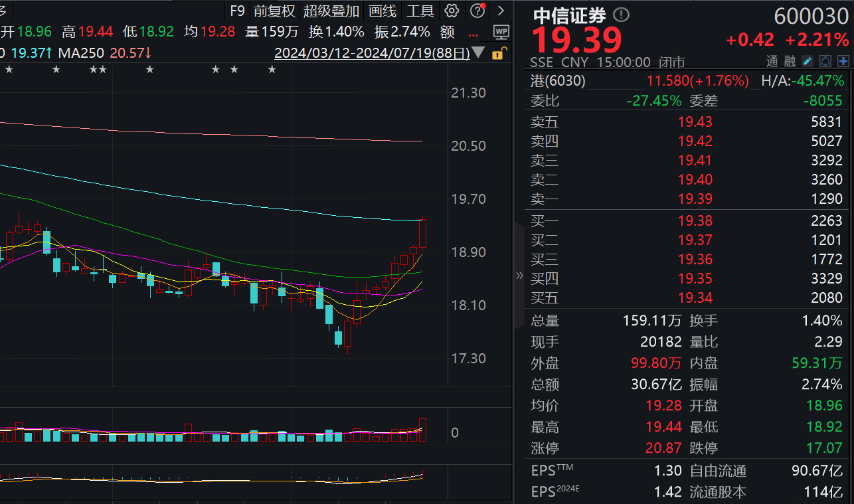Click the right arrow to show more toolbar items
The height and width of the screenshot is (504, 854).
[501, 11]
